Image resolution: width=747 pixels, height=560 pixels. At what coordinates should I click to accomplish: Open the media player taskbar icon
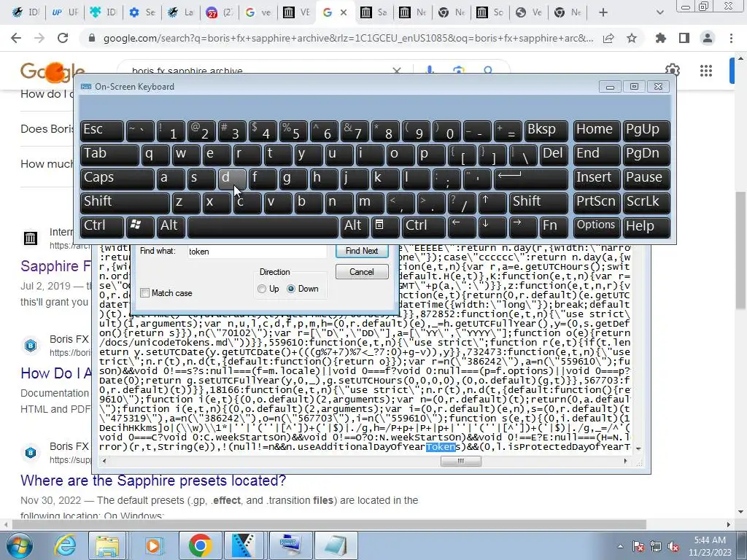click(153, 545)
